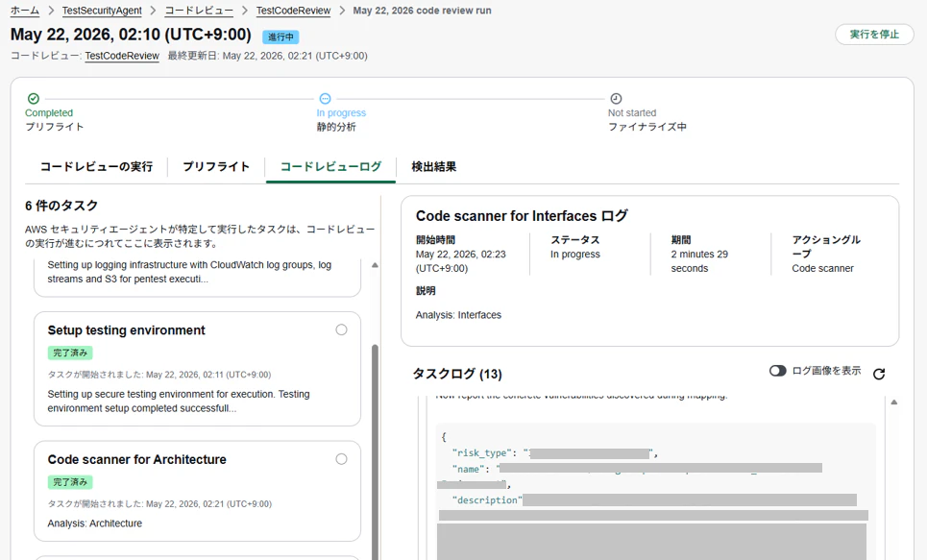Open TestSecurityAgent breadcrumb link

tap(102, 10)
